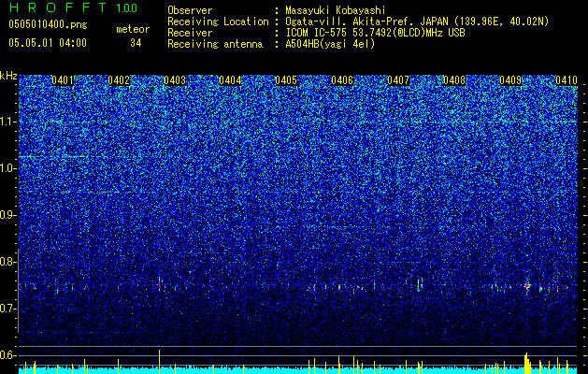Click the Observer name Masayuki Kobayashi

pyautogui.click(x=336, y=10)
